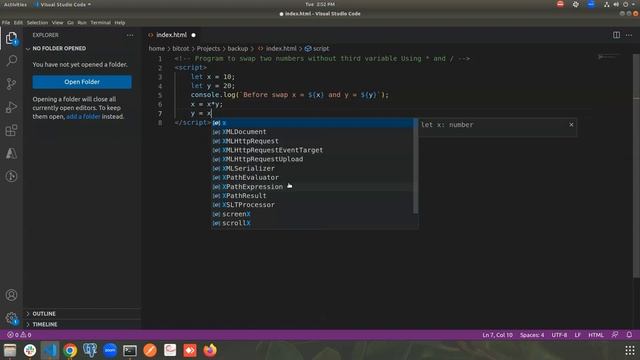Click 'Ln 7, Col 10' in status bar
The height and width of the screenshot is (360, 640).
click(x=497, y=335)
